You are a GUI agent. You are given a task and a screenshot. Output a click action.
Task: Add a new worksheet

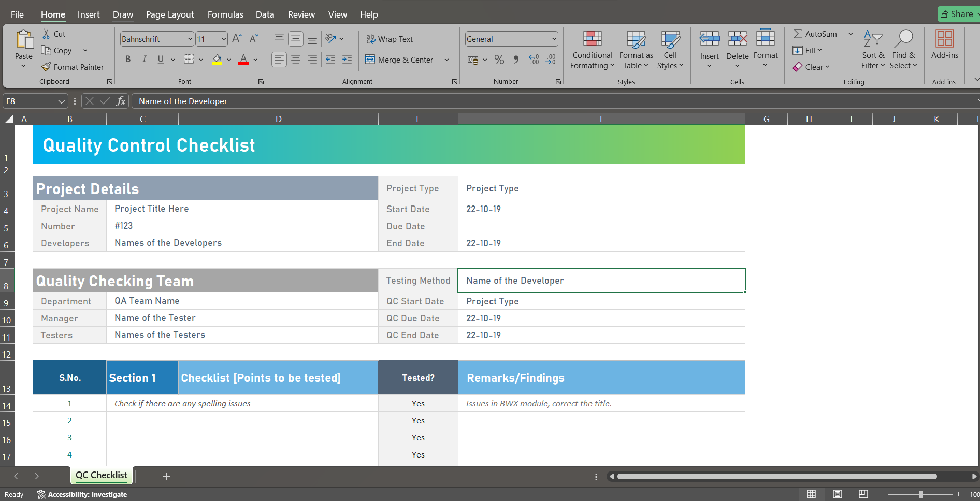coord(166,476)
